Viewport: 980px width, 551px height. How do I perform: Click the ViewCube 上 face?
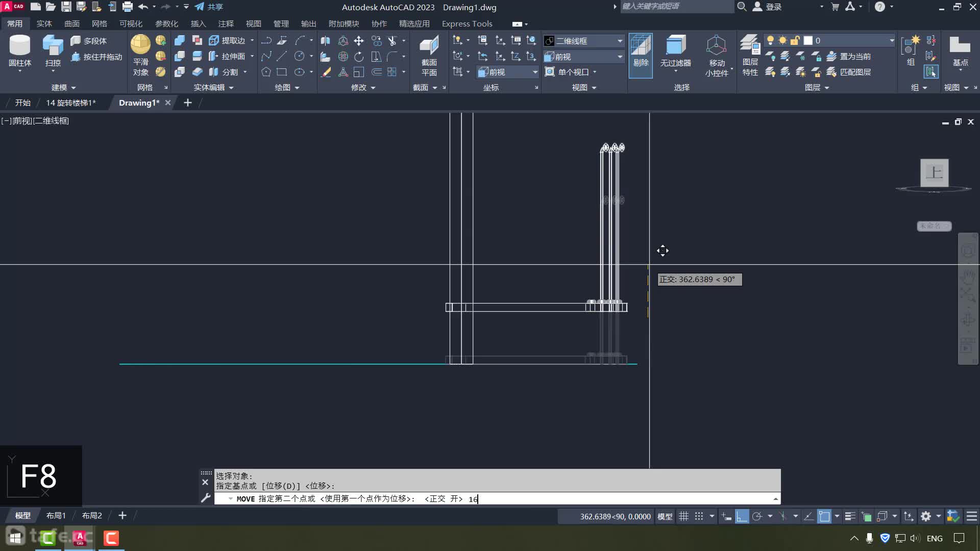[934, 172]
